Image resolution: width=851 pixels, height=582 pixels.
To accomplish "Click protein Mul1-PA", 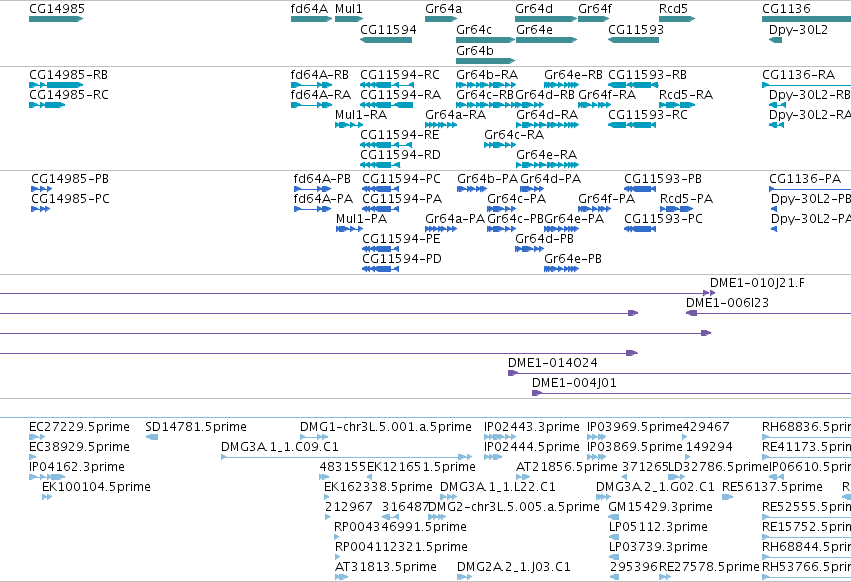I will click(349, 229).
